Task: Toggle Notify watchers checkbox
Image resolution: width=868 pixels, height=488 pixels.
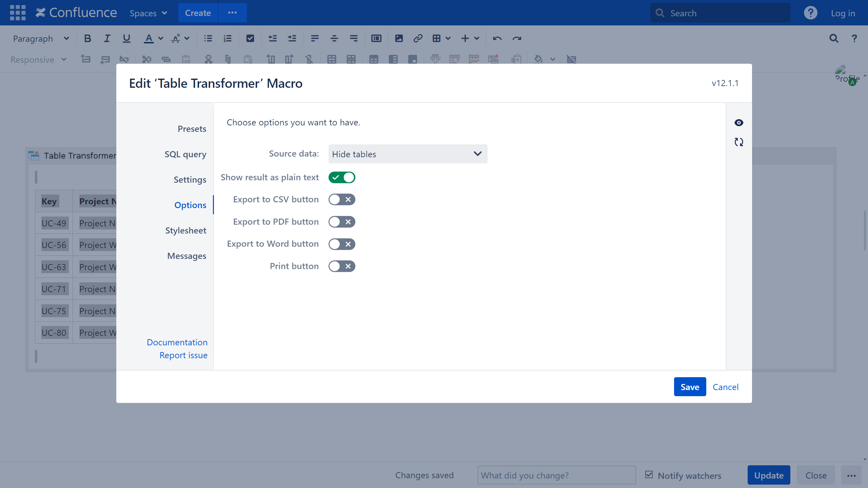Action: (649, 475)
